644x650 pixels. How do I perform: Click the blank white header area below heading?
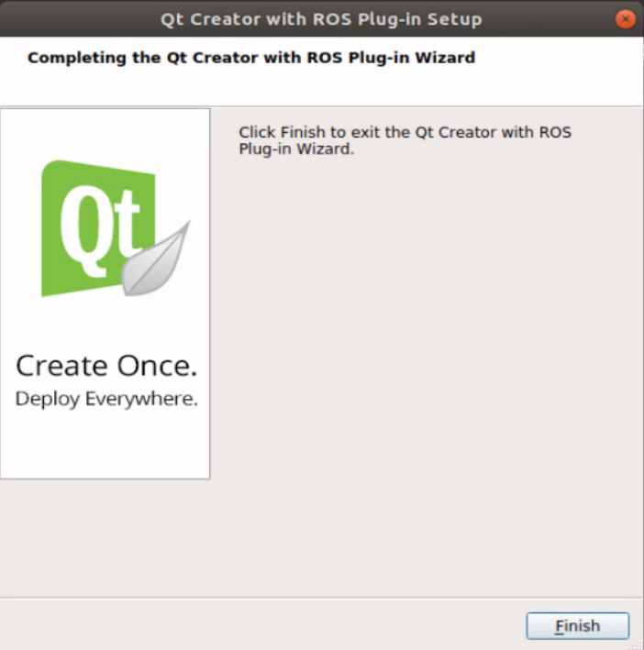[x=321, y=87]
